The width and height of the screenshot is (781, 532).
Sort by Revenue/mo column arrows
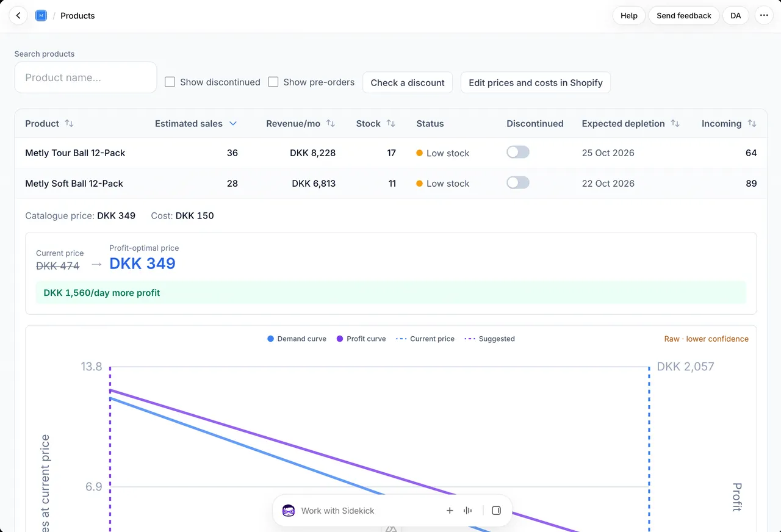pyautogui.click(x=331, y=123)
